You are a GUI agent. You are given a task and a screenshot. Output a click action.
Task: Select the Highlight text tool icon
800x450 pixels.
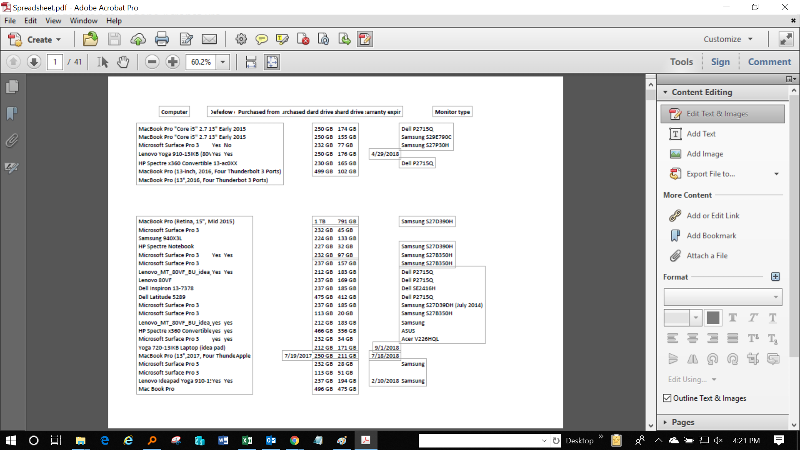click(282, 39)
